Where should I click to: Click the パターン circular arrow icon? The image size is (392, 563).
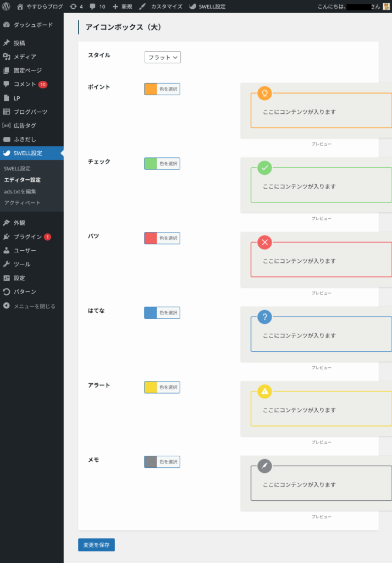[x=7, y=291]
